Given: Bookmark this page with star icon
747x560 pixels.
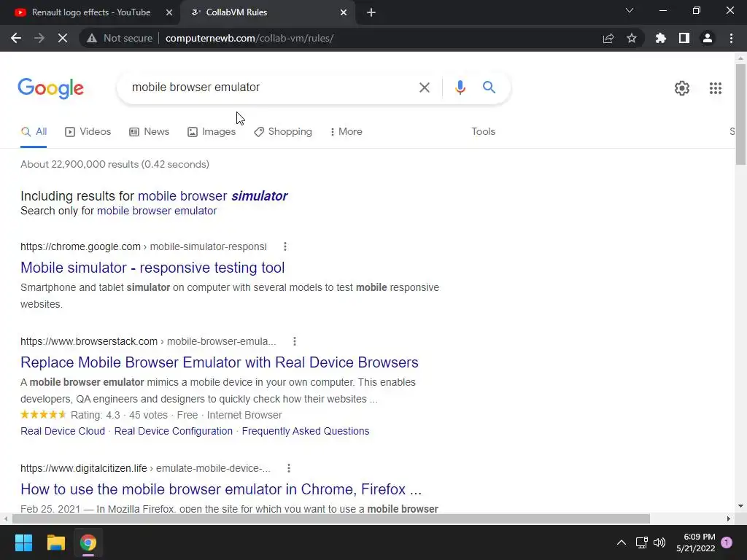Looking at the screenshot, I should (632, 38).
